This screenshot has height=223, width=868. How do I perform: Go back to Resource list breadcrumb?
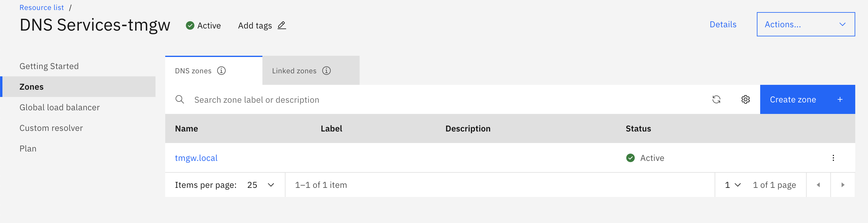pyautogui.click(x=41, y=7)
